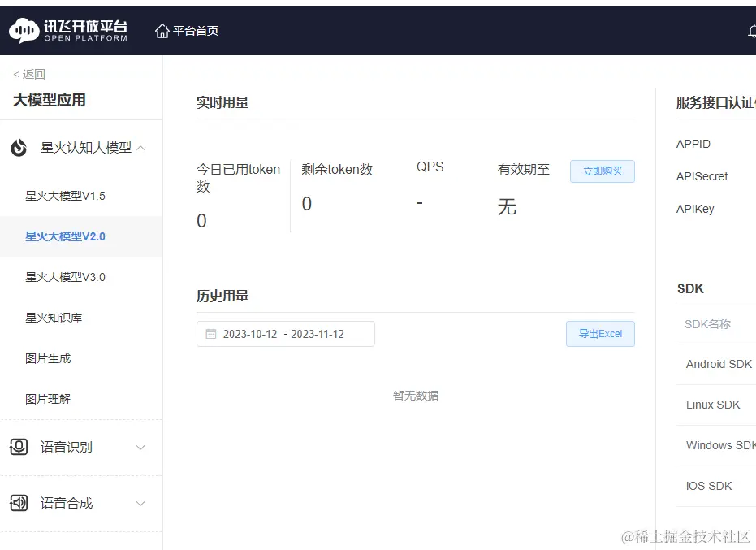The image size is (756, 550).
Task: Collapse the 星火认知大模型 section chevron
Action: (x=140, y=148)
